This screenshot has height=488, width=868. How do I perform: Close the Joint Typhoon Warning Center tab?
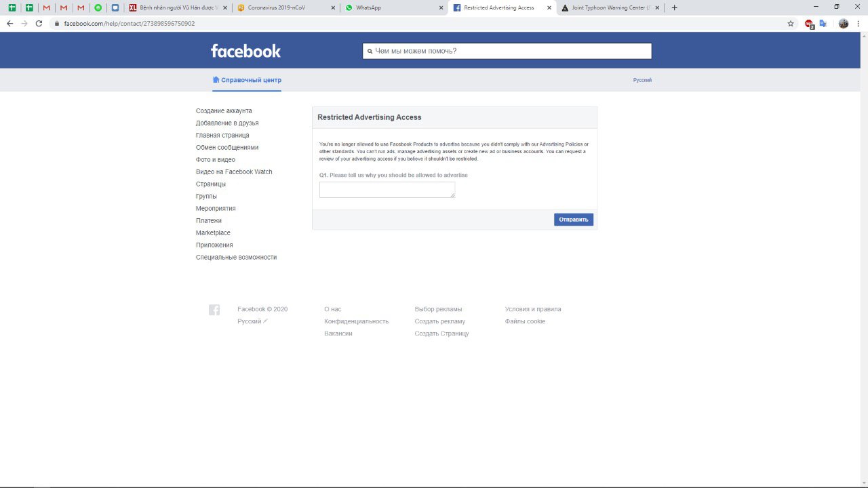pos(657,7)
